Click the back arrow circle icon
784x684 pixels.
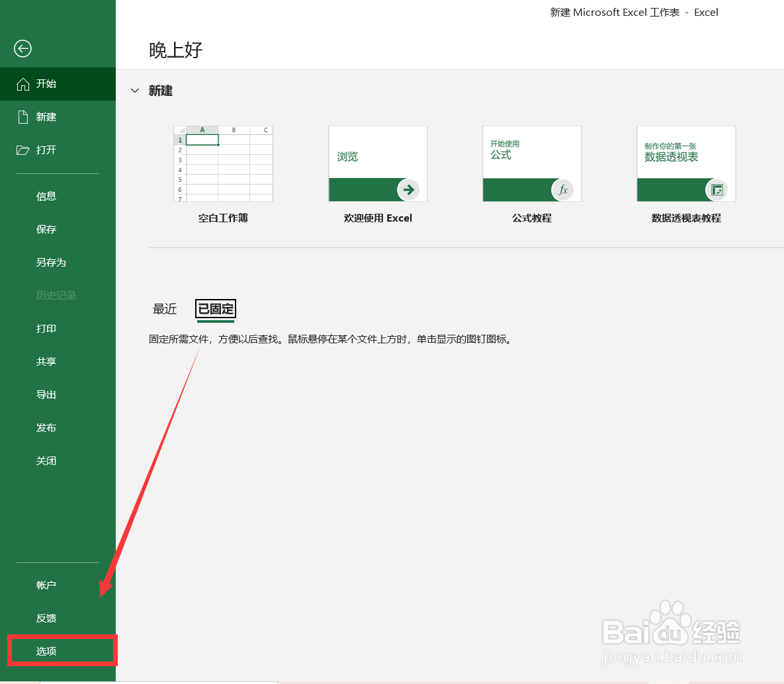pos(22,48)
